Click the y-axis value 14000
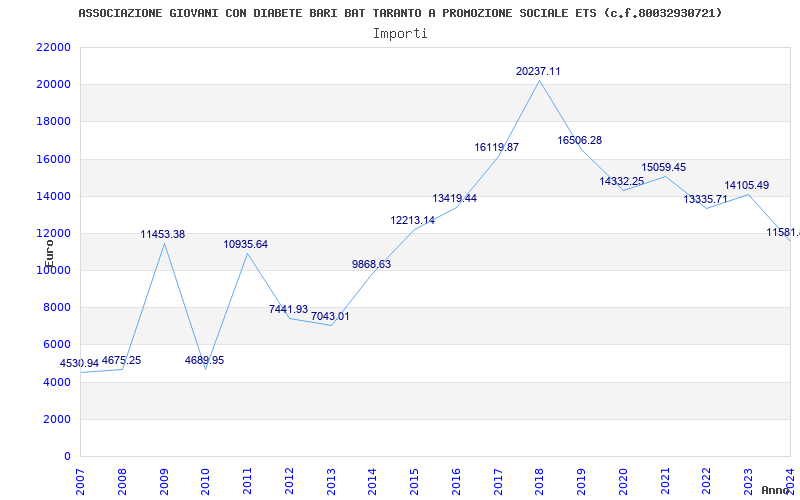This screenshot has height=500, width=800. (53, 196)
